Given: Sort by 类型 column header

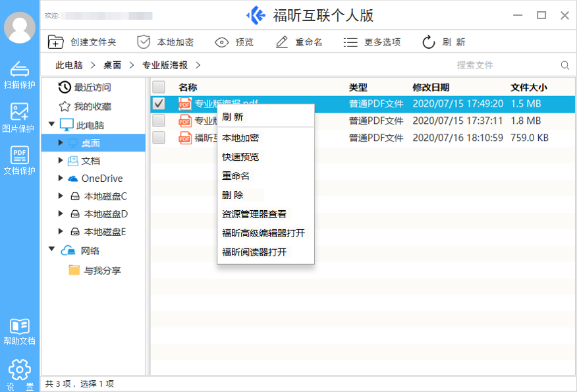Looking at the screenshot, I should tap(358, 88).
